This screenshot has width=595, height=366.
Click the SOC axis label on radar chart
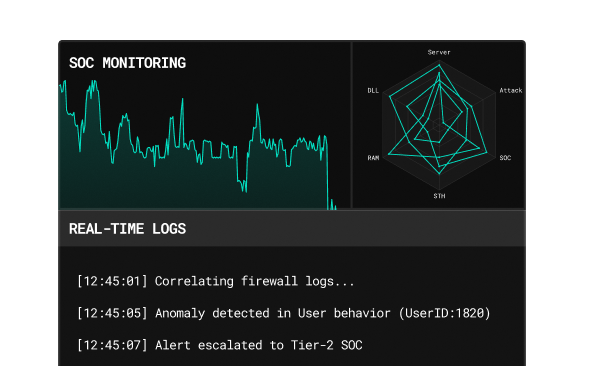[x=505, y=158]
